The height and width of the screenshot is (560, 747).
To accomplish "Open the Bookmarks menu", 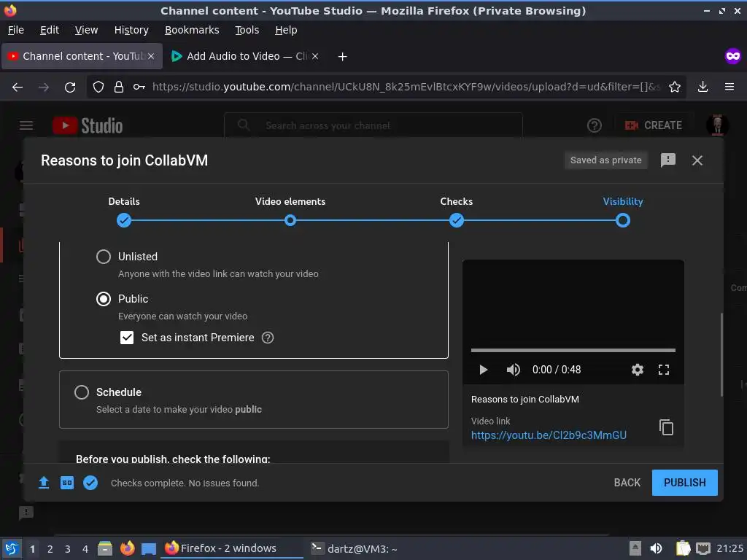I will pyautogui.click(x=192, y=30).
